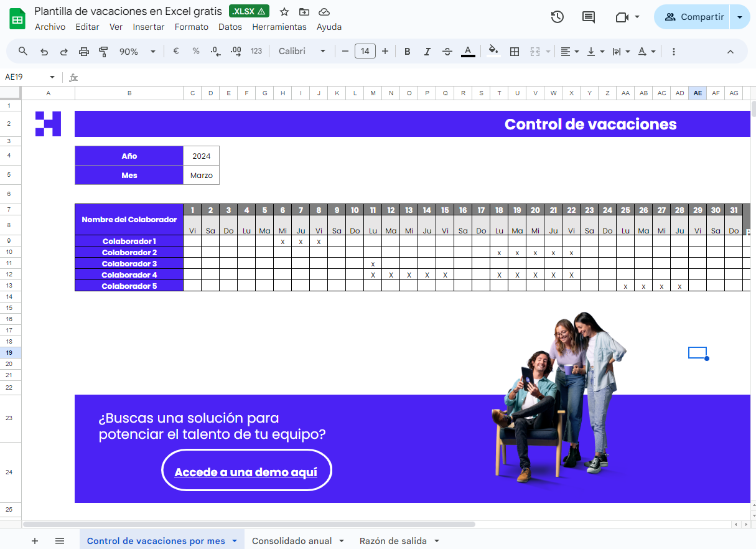Click the Compartir share button

693,17
